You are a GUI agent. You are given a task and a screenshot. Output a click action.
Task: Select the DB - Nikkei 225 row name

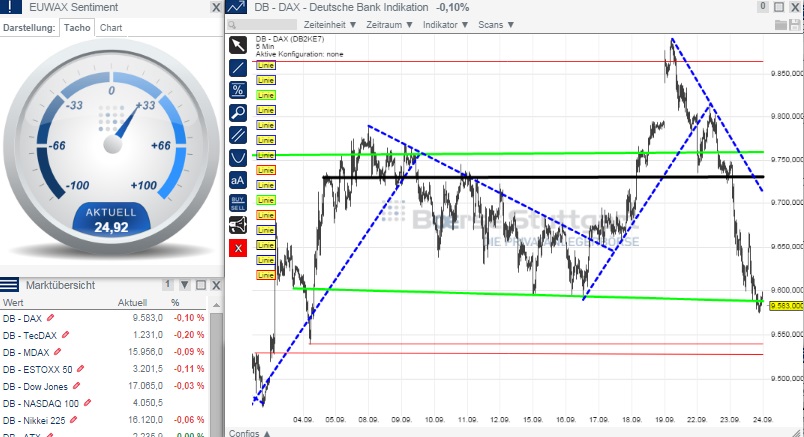(34, 421)
